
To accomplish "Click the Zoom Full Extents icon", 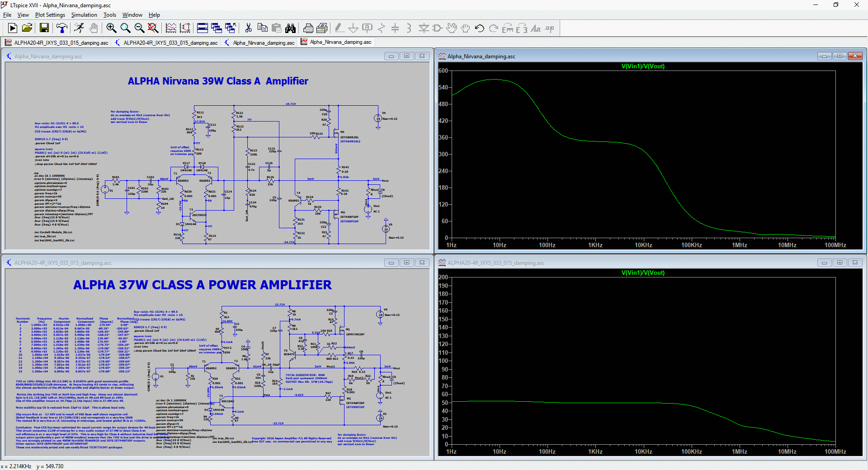I will [x=153, y=28].
